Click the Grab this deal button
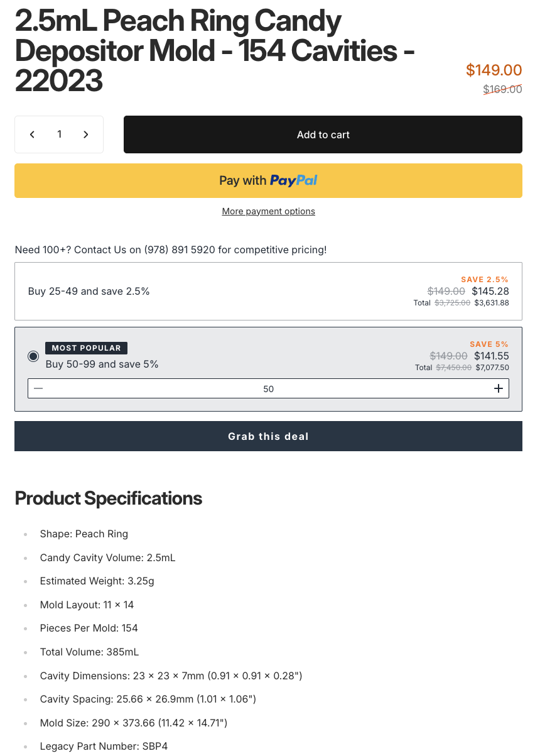 268,436
